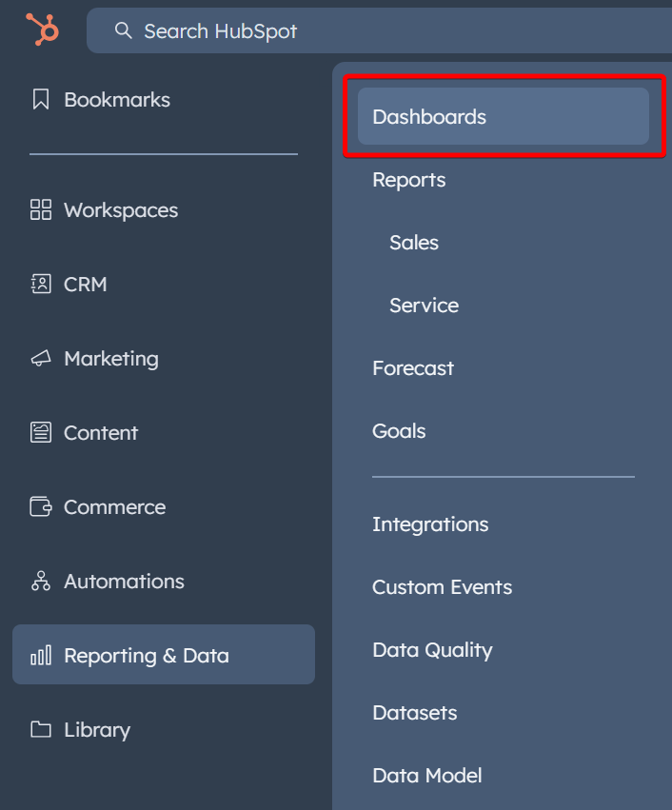Focus the Search HubSpot field

(x=379, y=30)
